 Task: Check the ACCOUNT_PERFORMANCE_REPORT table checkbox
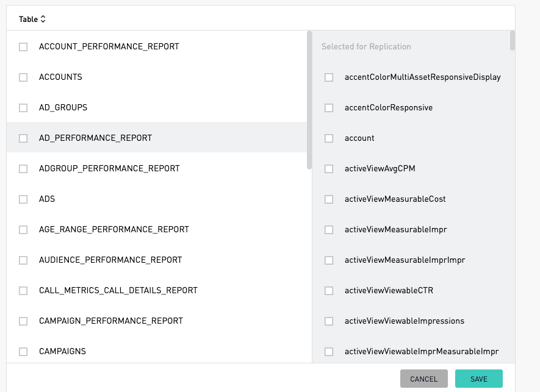pos(23,47)
